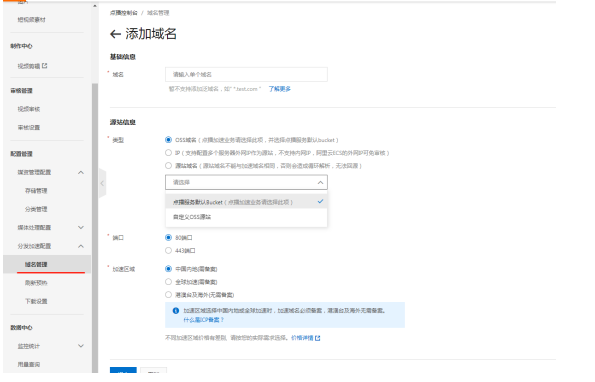Select the IP source type radio
This screenshot has width=595, height=382.
click(x=168, y=153)
